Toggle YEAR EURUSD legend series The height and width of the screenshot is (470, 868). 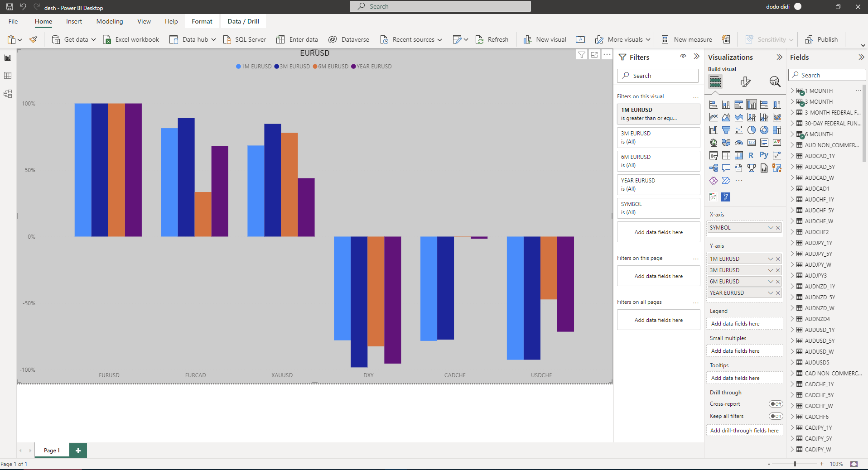[x=371, y=67]
